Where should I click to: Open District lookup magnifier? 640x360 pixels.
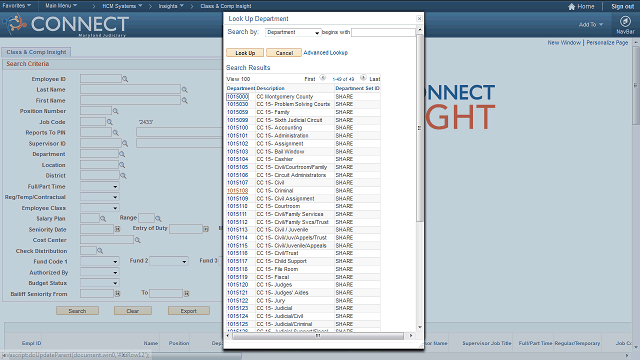pos(123,176)
